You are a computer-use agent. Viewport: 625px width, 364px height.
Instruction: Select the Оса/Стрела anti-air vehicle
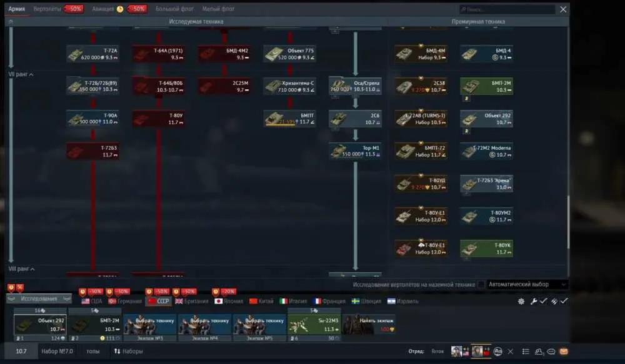tap(355, 86)
